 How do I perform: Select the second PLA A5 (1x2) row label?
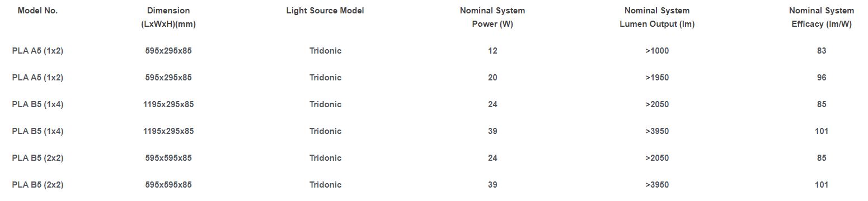click(x=37, y=78)
